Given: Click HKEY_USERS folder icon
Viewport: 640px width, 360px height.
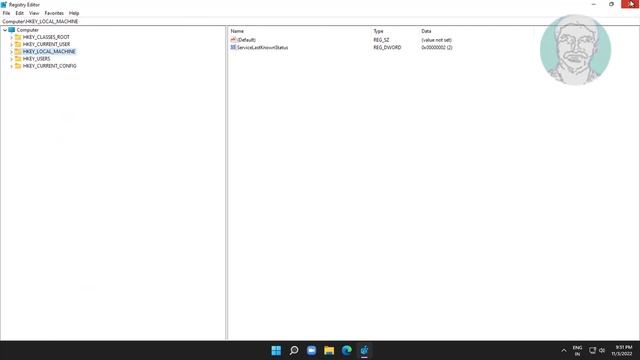Looking at the screenshot, I should (18, 59).
